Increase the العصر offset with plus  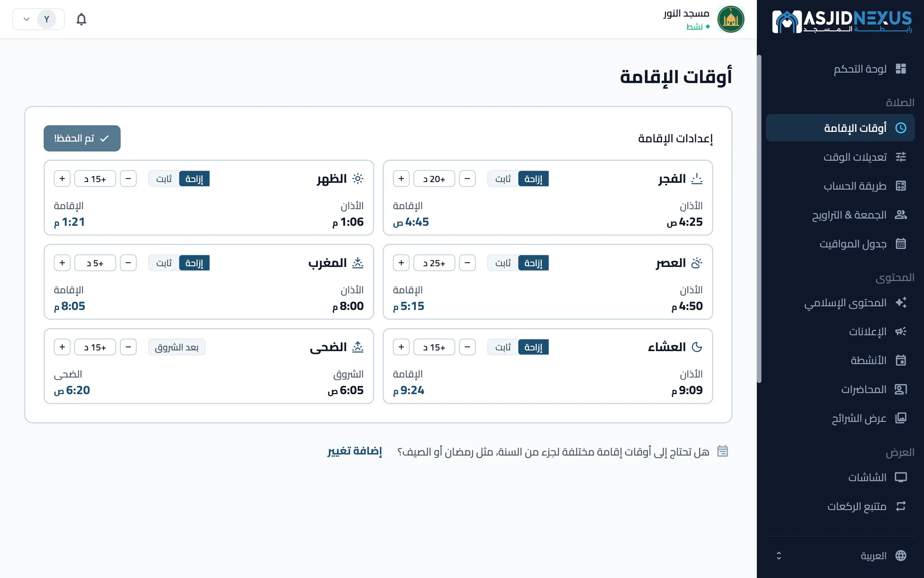click(x=401, y=263)
